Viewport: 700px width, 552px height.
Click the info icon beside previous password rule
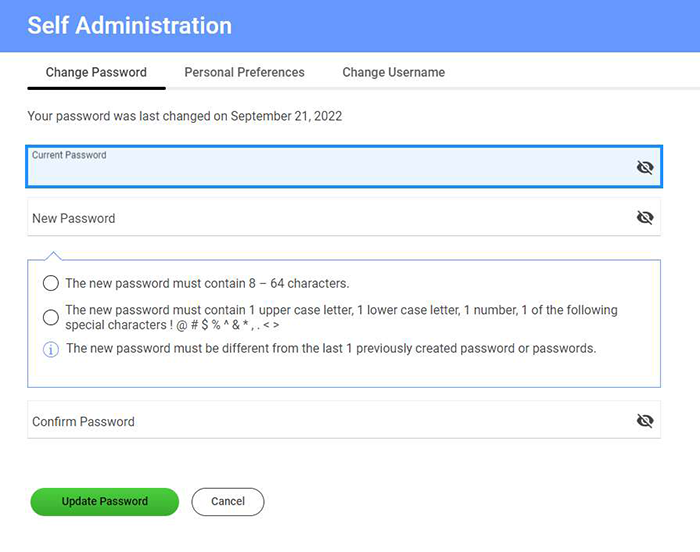point(50,349)
